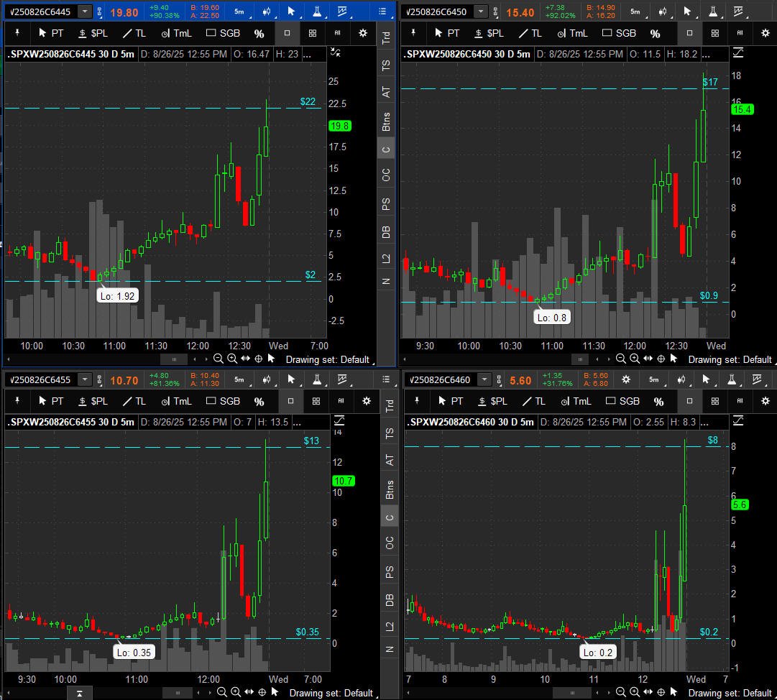Choose the $PL price level tool in C6460 chart
Image resolution: width=777 pixels, height=700 pixels.
[488, 401]
